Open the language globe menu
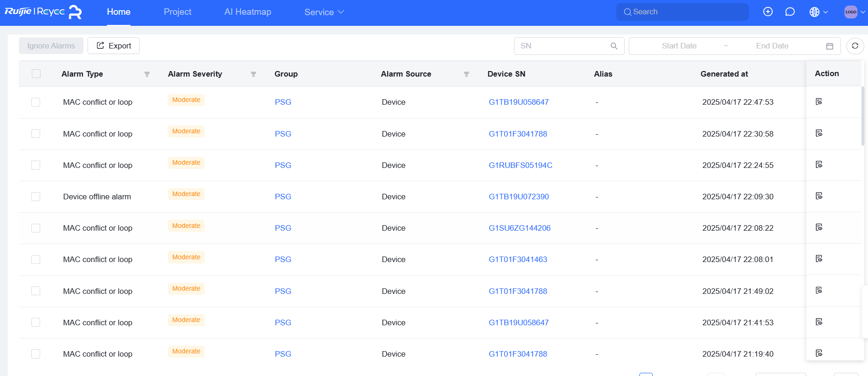The image size is (868, 376). tap(819, 12)
